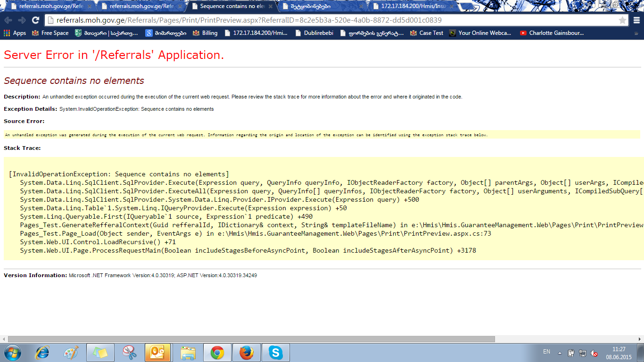644x362 pixels.
Task: Open Firefox from the taskbar
Action: point(246,353)
